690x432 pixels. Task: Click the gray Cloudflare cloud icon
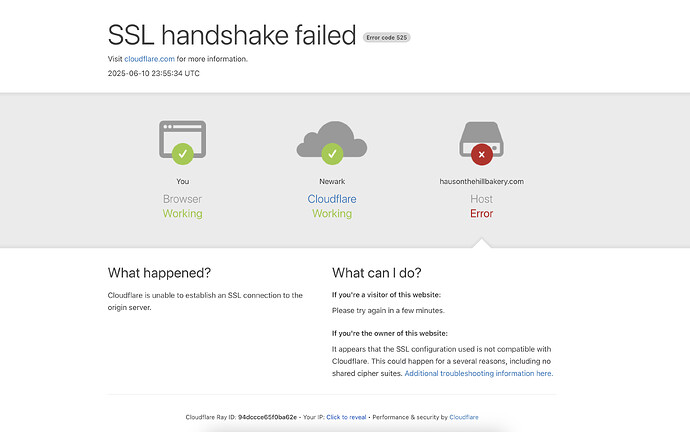point(332,139)
